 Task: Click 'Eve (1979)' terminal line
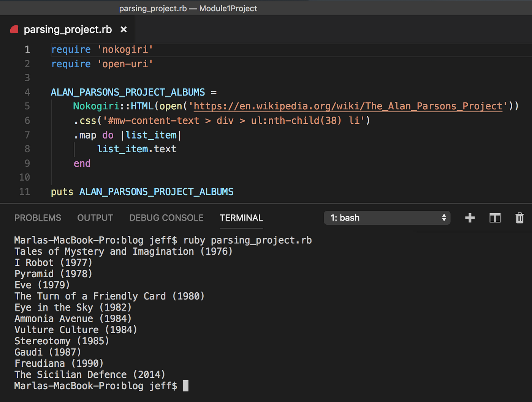(x=42, y=285)
